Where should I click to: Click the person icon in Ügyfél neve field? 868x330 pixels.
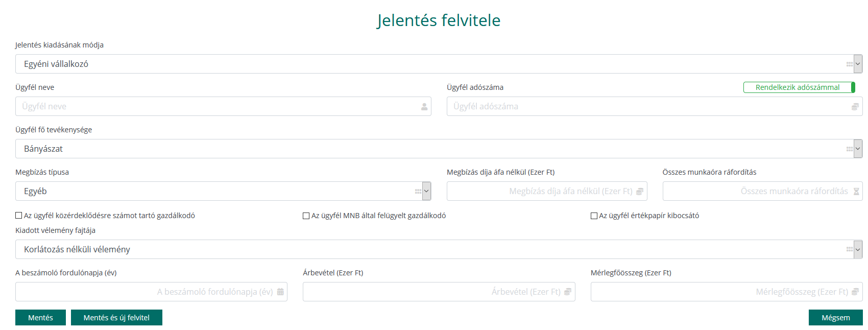pos(424,107)
